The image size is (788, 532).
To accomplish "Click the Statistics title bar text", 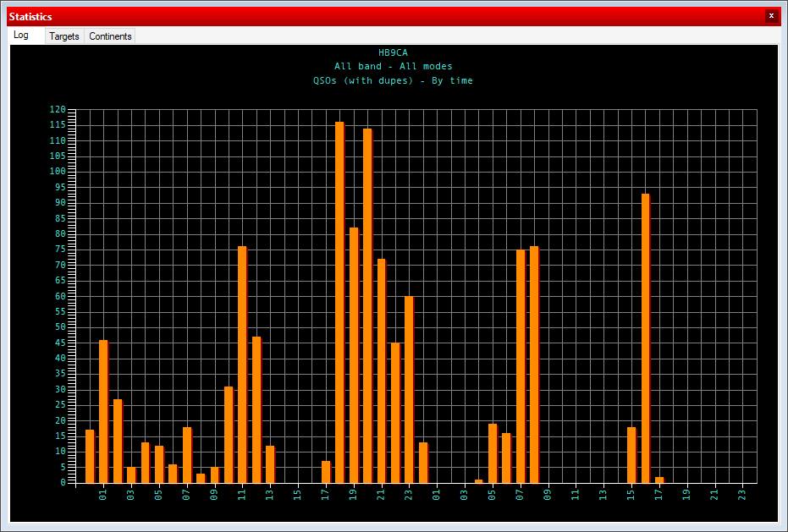I will [x=30, y=17].
